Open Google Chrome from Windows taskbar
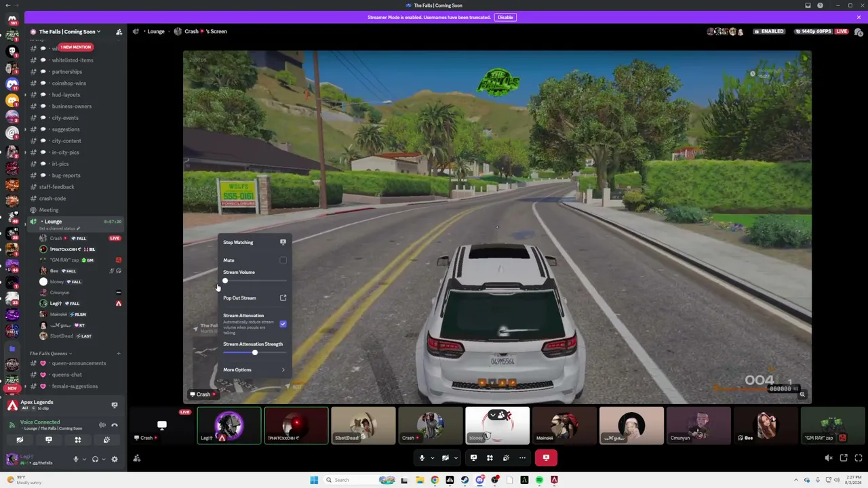This screenshot has height=488, width=868. (435, 480)
